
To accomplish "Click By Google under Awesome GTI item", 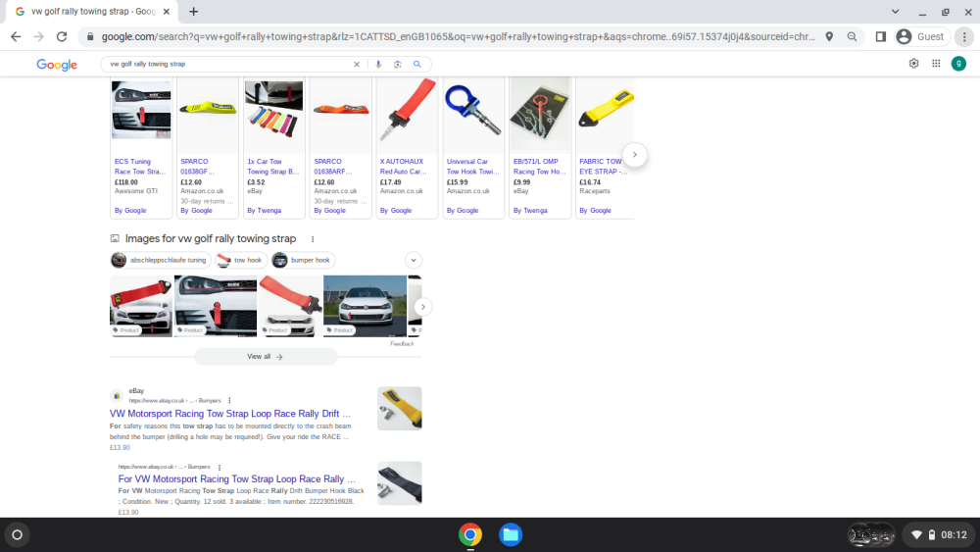I will tap(130, 211).
